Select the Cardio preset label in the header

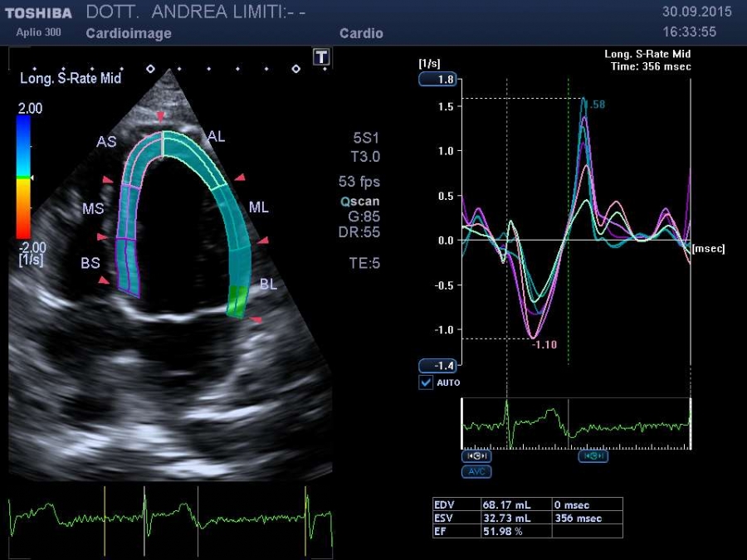tap(361, 33)
